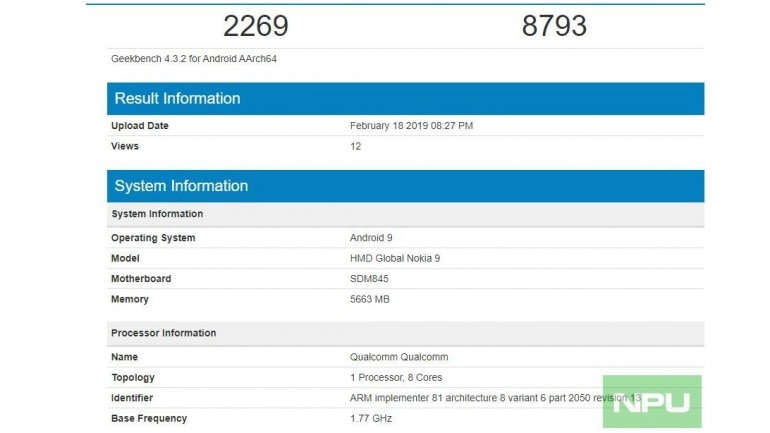Click the single-core score 2269
This screenshot has width=770, height=433.
pos(256,25)
